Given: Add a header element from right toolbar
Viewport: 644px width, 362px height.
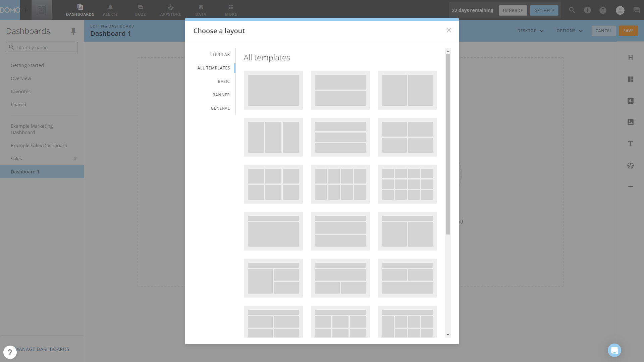Looking at the screenshot, I should pyautogui.click(x=631, y=58).
